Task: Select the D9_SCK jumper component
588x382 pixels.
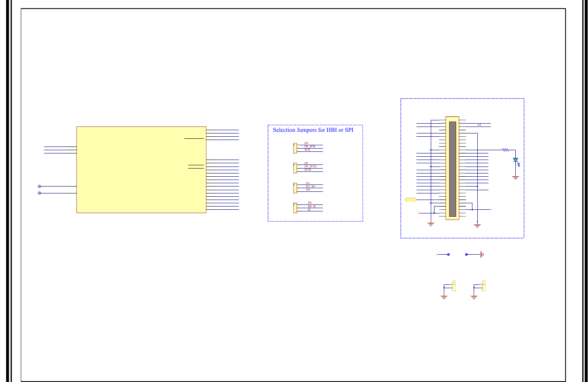Action: pos(295,148)
